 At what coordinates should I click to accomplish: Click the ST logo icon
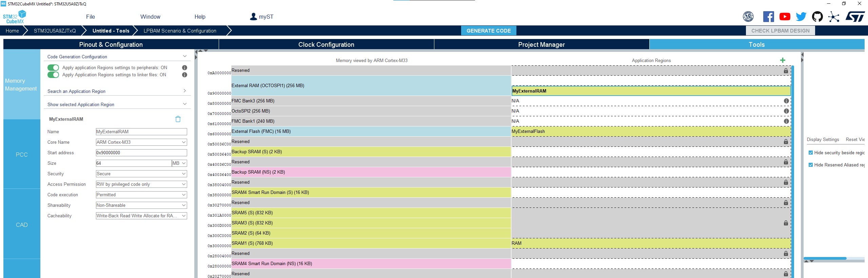coord(855,17)
